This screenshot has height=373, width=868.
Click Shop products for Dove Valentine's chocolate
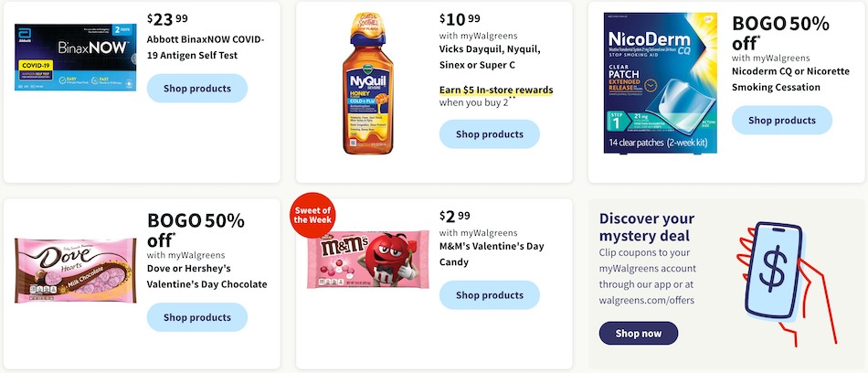point(197,317)
